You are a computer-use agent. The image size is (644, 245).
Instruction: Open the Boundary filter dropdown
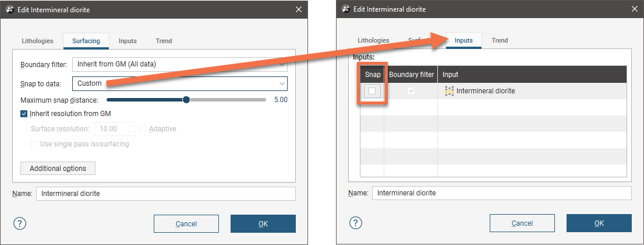[180, 64]
